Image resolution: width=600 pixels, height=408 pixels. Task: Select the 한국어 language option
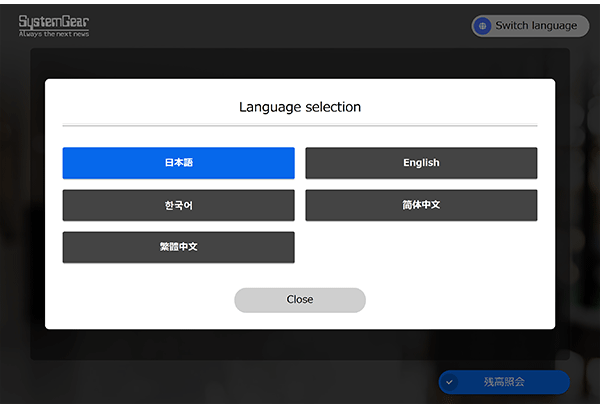pos(178,205)
